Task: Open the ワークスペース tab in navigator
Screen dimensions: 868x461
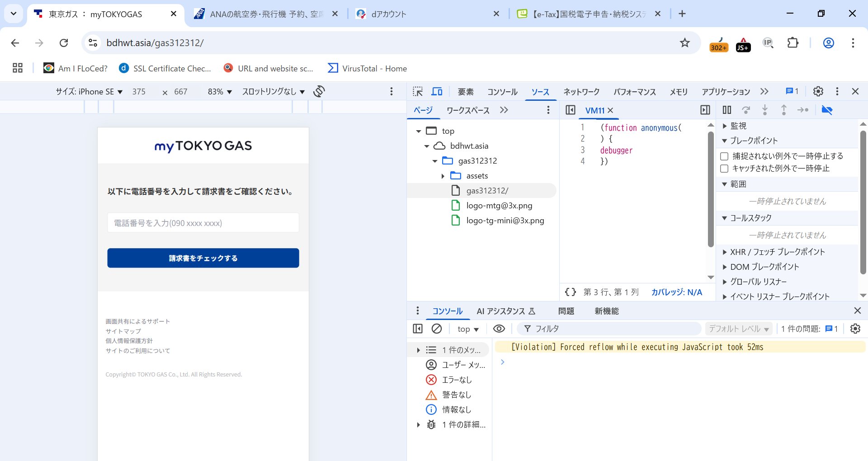Action: click(x=468, y=110)
